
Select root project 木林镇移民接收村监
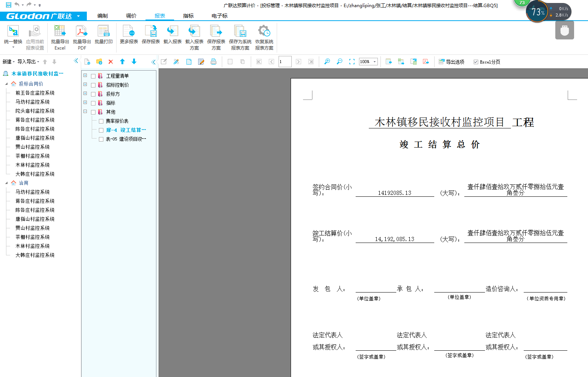(37, 74)
